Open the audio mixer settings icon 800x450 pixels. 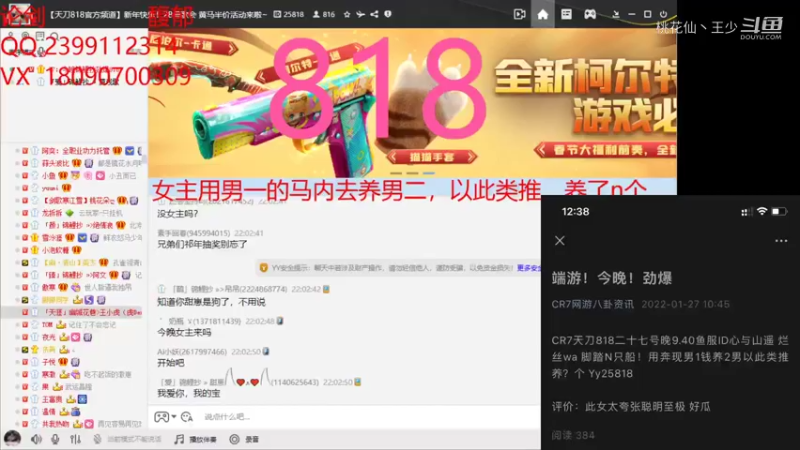click(76, 439)
